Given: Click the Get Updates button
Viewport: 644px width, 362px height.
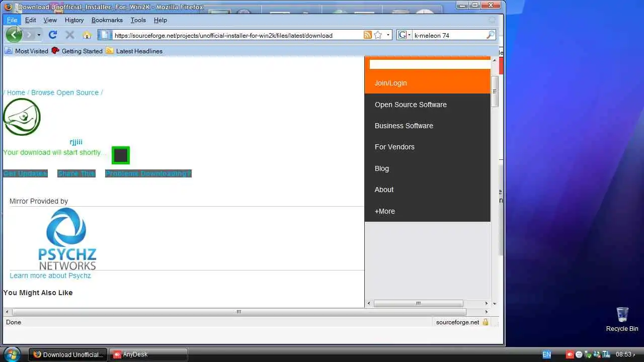Looking at the screenshot, I should coord(25,173).
